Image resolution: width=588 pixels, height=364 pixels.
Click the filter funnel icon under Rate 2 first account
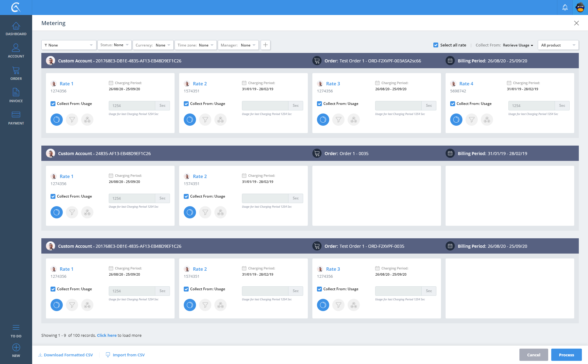pyautogui.click(x=205, y=120)
